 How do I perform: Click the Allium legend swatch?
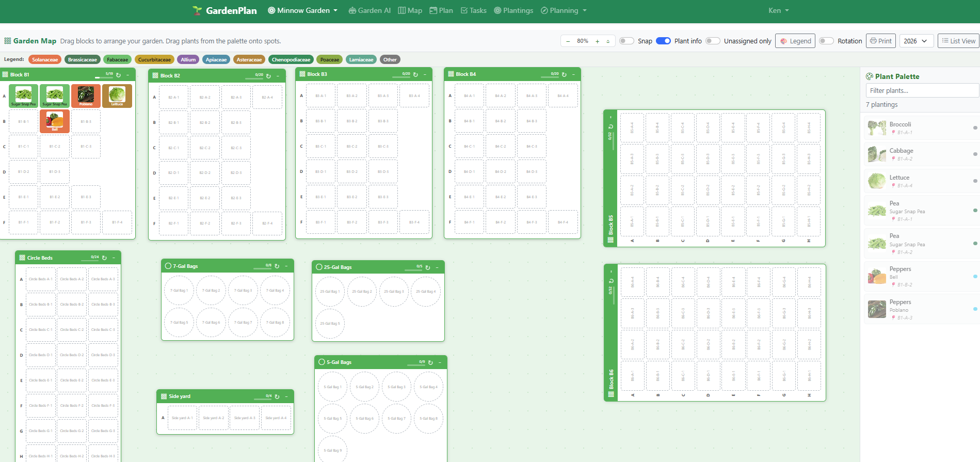(188, 59)
